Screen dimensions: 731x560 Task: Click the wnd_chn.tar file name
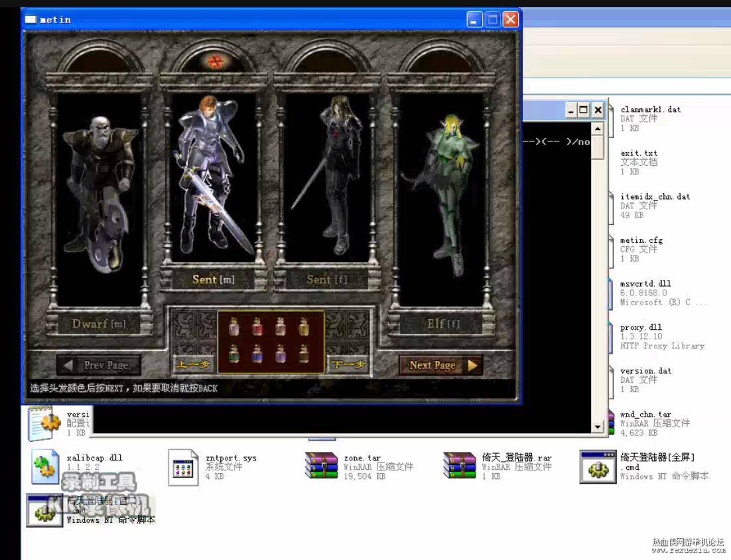(645, 415)
